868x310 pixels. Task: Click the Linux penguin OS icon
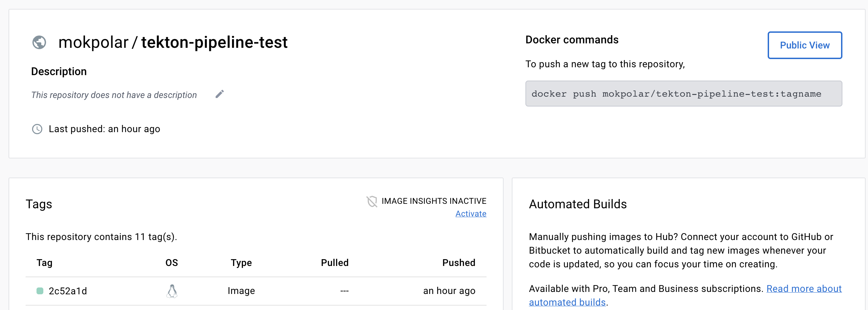(x=172, y=291)
